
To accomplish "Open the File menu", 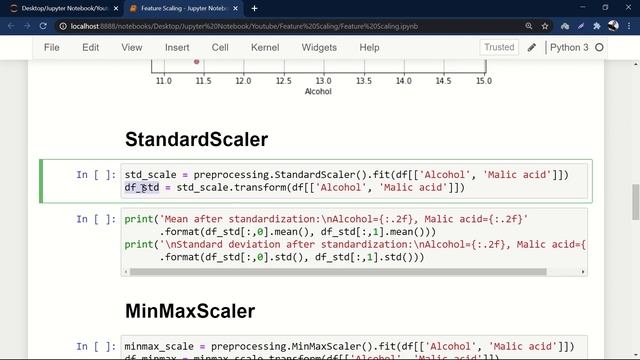I will pyautogui.click(x=51, y=47).
